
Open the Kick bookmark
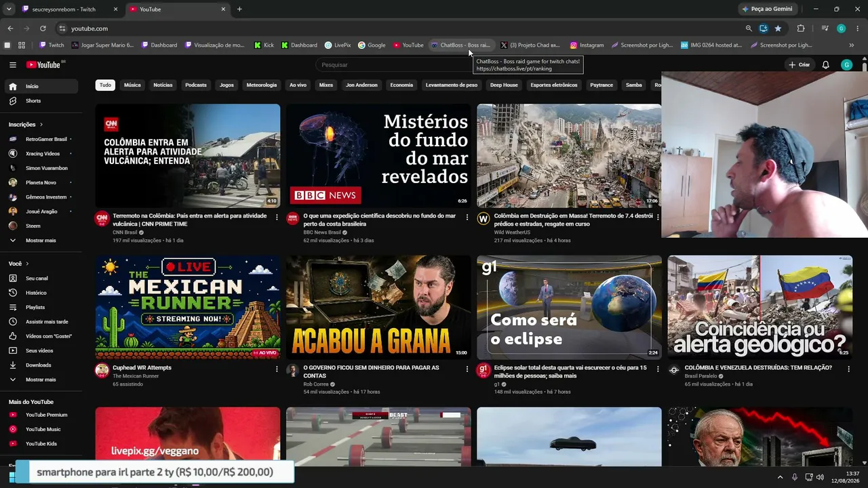tap(264, 45)
